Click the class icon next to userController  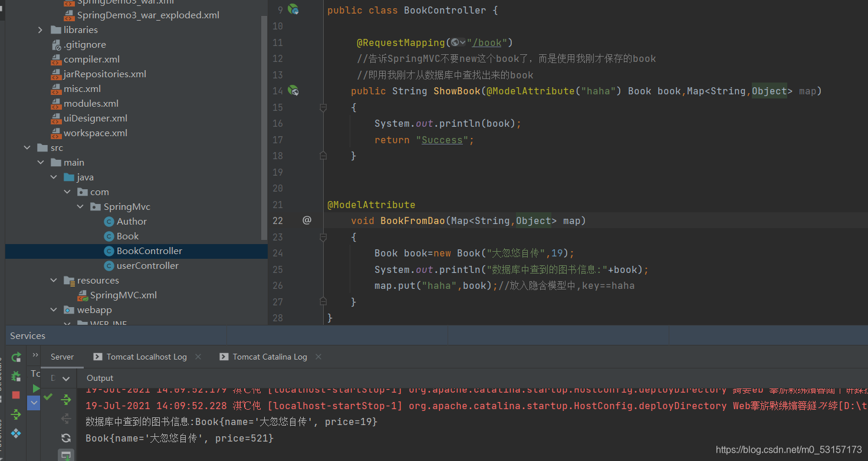[108, 266]
